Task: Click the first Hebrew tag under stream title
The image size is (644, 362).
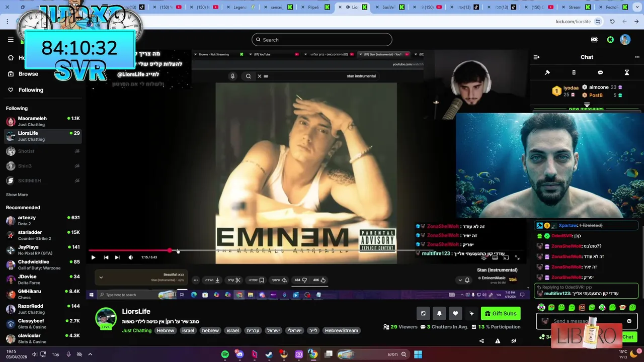Action: [x=165, y=330]
